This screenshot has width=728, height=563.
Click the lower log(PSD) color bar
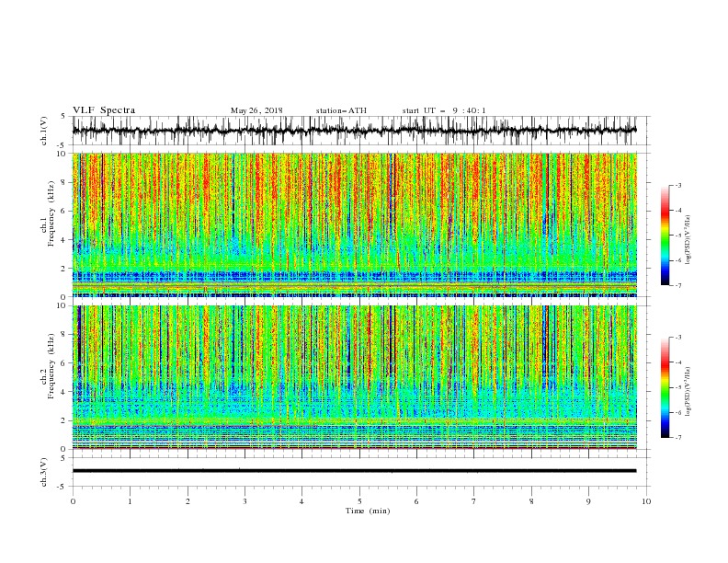pyautogui.click(x=665, y=387)
